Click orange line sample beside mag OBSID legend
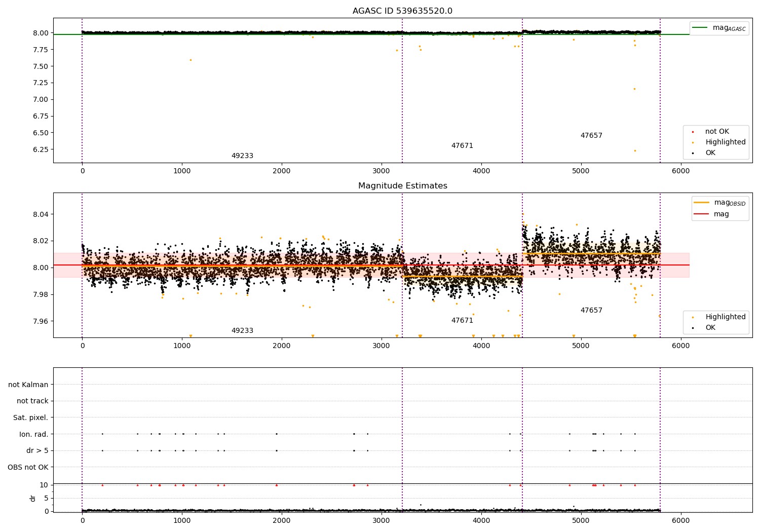This screenshot has height=532, width=760. click(x=702, y=203)
